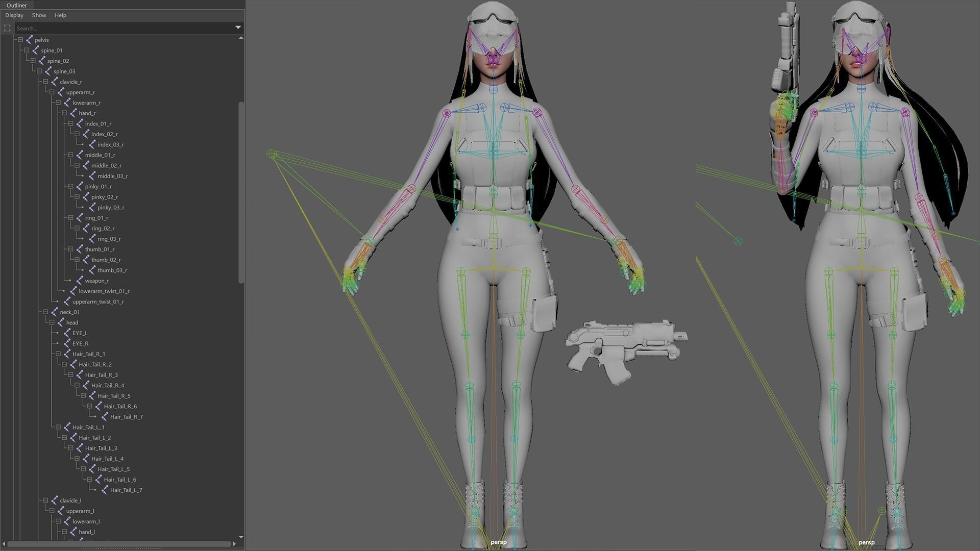980x551 pixels.
Task: Collapse the neck_01 branch
Action: (45, 312)
